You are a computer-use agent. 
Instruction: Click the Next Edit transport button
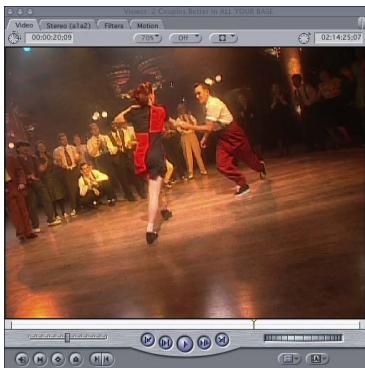point(222,340)
